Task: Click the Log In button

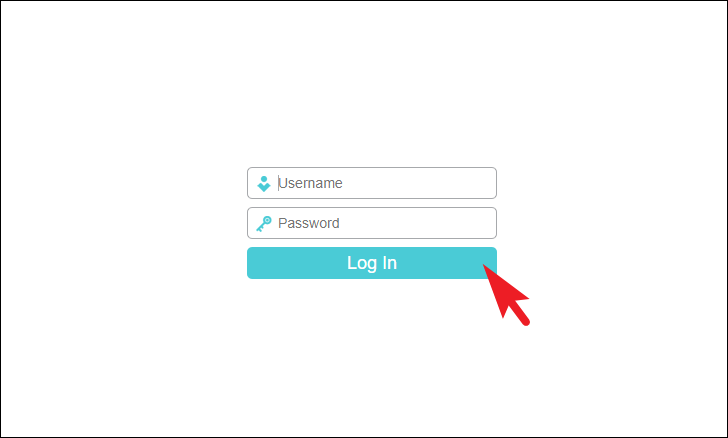Action: (x=372, y=263)
